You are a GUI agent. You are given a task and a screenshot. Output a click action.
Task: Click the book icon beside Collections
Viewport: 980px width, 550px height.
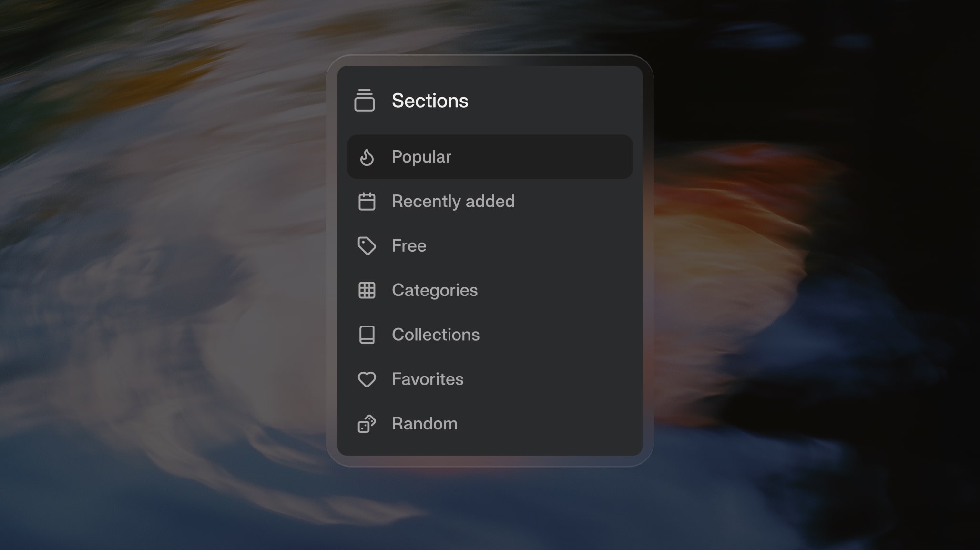tap(367, 335)
